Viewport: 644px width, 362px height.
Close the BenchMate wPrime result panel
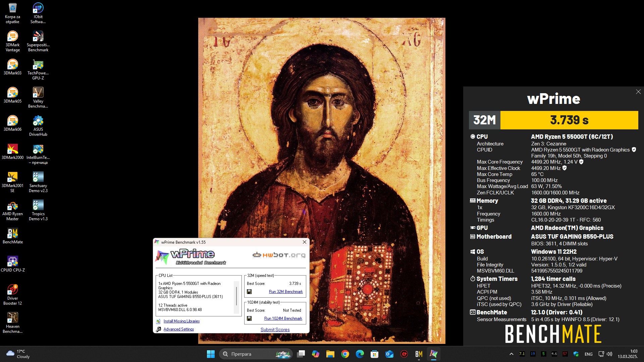(x=638, y=92)
